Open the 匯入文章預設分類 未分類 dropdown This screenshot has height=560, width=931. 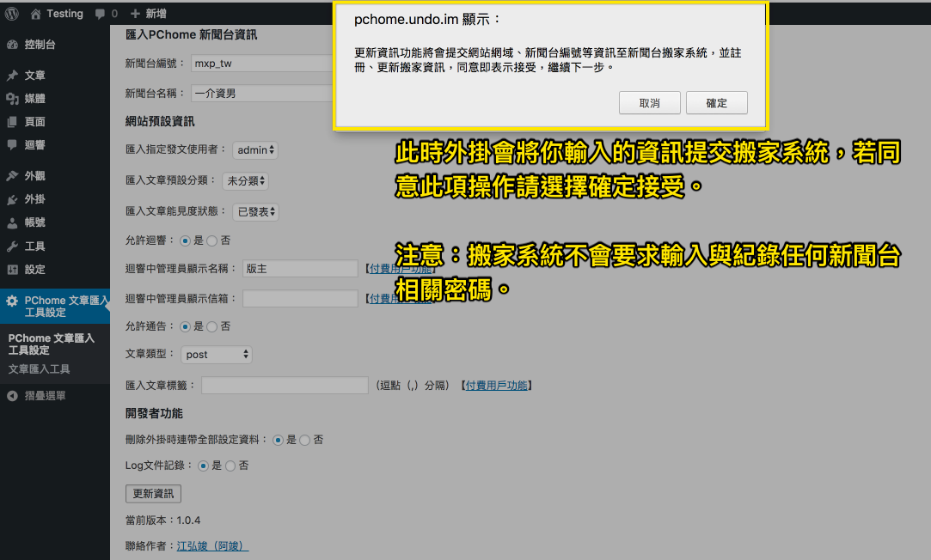point(245,181)
